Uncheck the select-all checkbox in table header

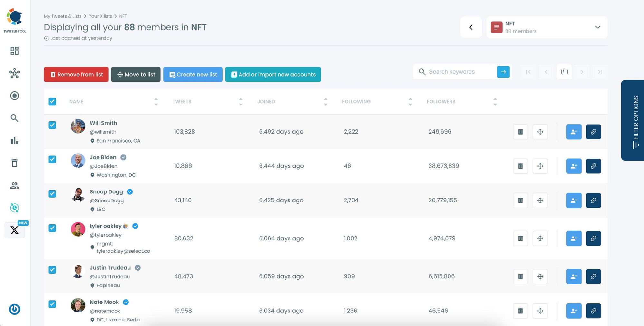(x=52, y=101)
